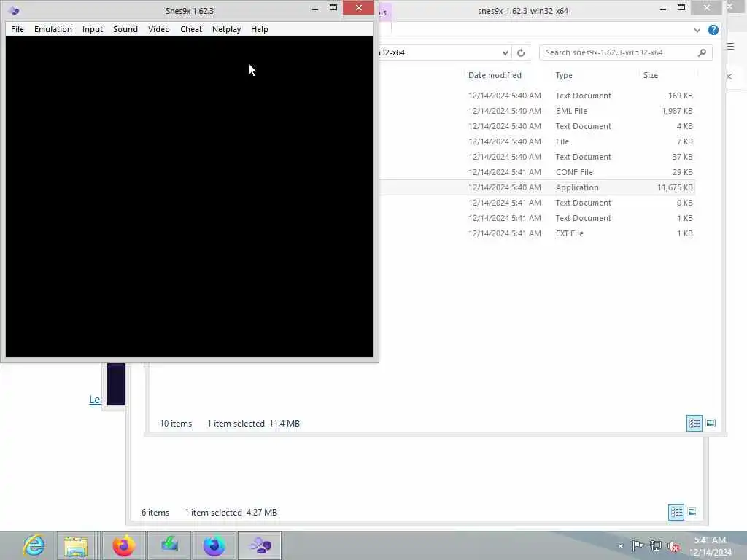Sort by Date modified column
Screen dimensions: 747x560
tap(495, 75)
